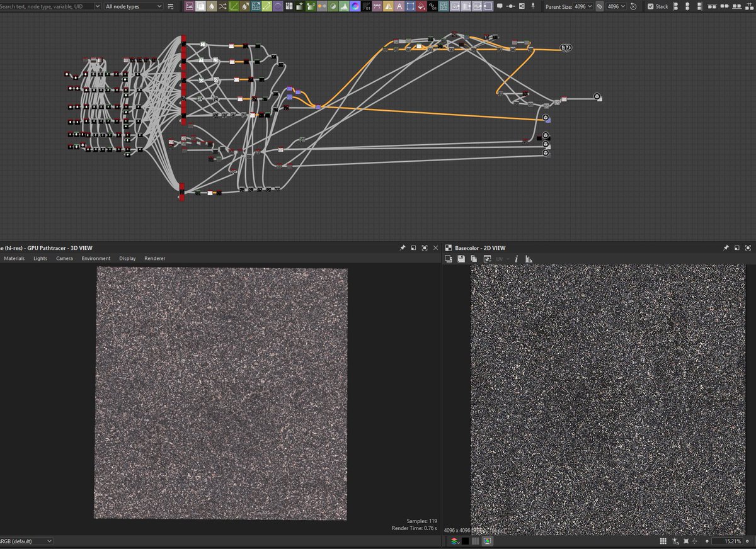Open the UV dropdown in 2D view
The height and width of the screenshot is (549, 756).
502,259
